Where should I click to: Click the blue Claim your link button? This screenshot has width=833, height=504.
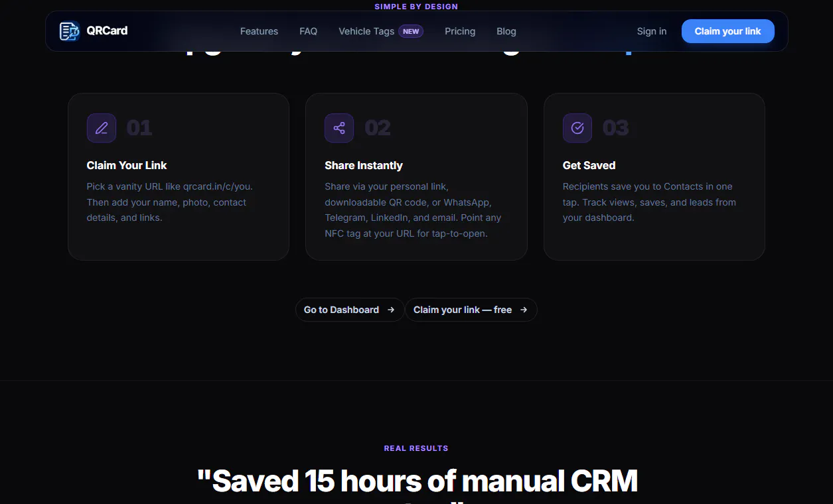coord(728,31)
